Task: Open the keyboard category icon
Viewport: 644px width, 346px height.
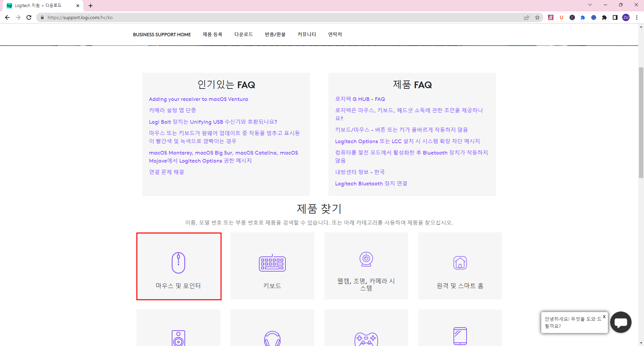Action: [x=272, y=263]
